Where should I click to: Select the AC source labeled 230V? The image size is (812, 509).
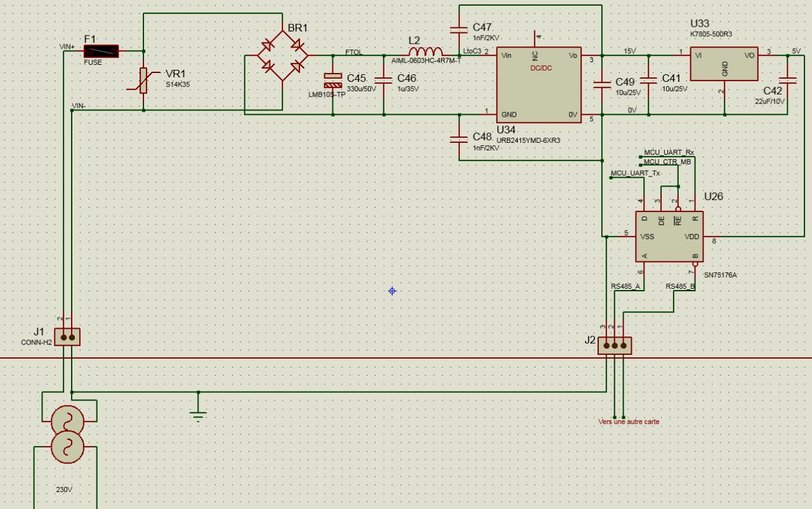[66, 433]
